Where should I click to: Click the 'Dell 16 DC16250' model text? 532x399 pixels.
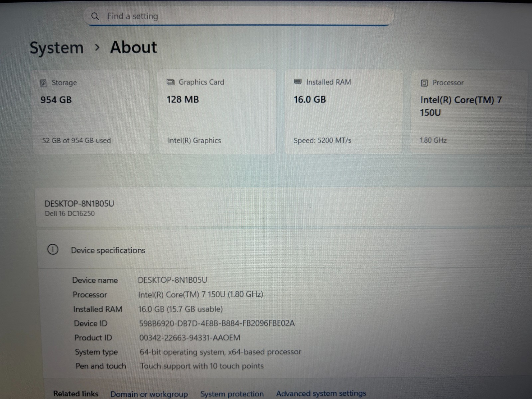(70, 214)
